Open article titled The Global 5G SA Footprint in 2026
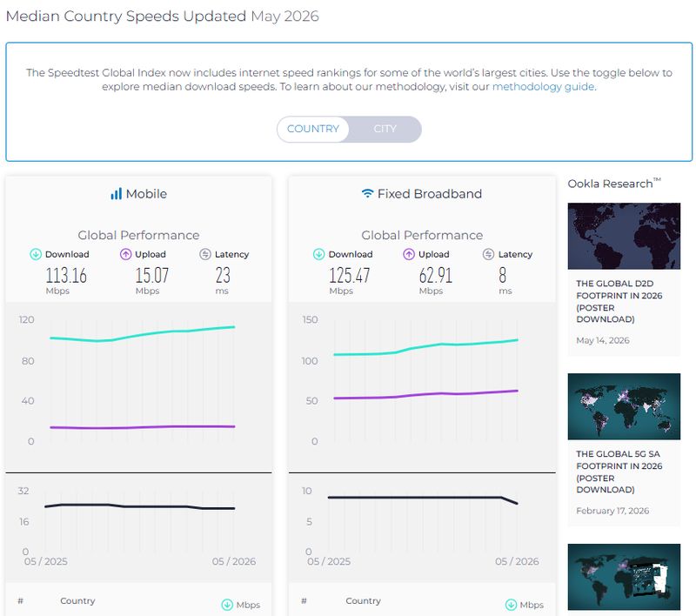This screenshot has height=616, width=696. click(x=619, y=472)
